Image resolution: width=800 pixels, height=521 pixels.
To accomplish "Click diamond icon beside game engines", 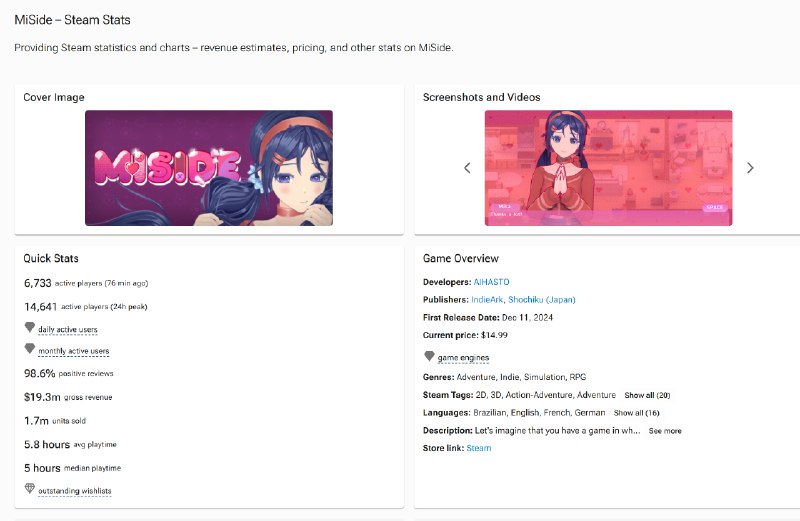I will click(x=429, y=356).
